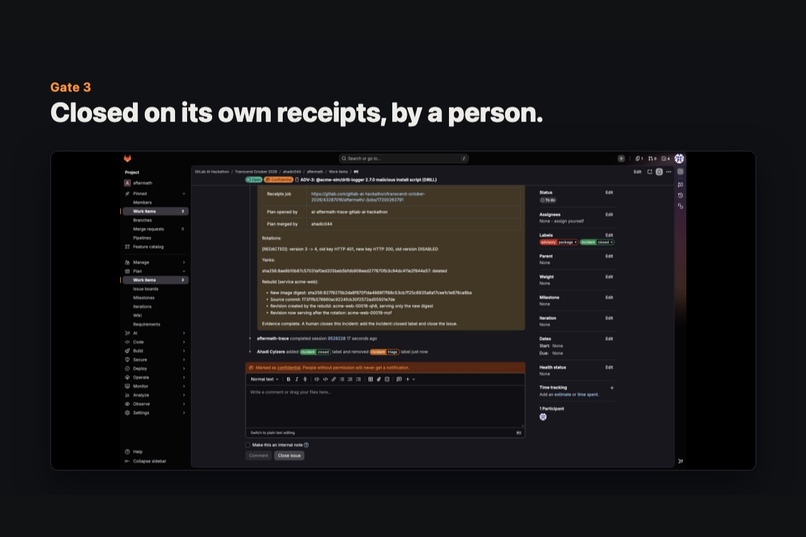Open the merge requests counter icon in top bar

click(x=652, y=158)
